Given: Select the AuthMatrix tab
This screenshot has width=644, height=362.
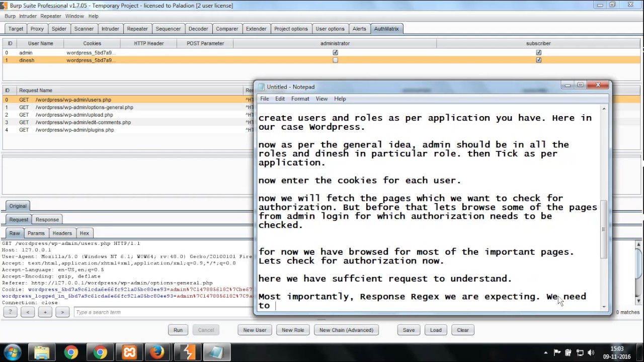Looking at the screenshot, I should 386,29.
